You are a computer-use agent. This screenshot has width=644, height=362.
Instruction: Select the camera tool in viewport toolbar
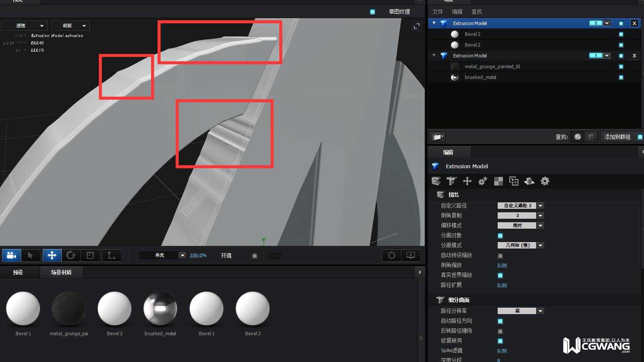click(12, 255)
